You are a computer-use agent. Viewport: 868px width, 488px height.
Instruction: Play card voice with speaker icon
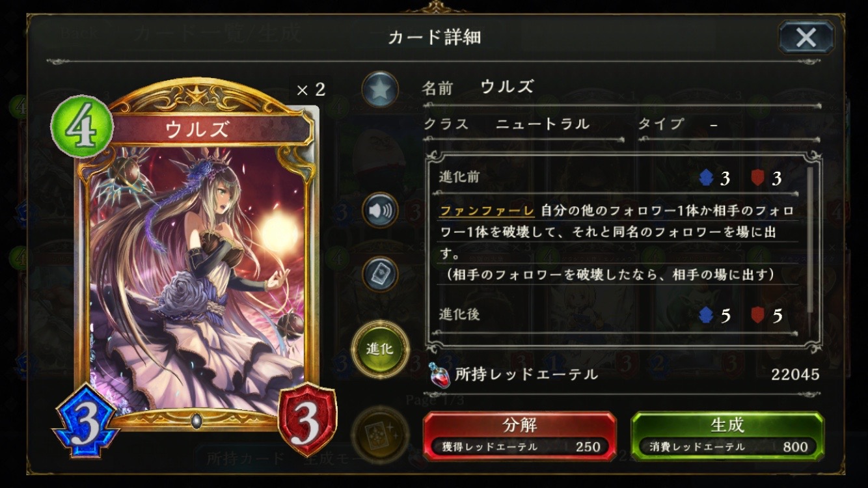(380, 210)
